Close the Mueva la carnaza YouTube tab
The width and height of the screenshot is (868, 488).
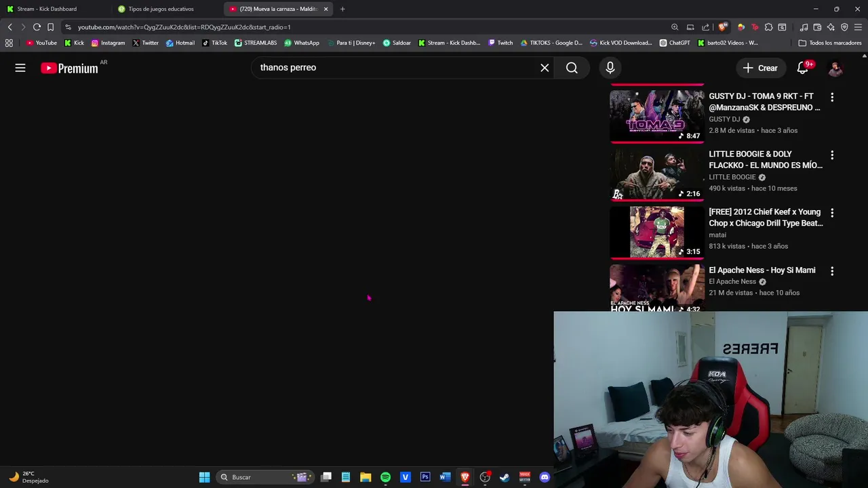point(325,9)
